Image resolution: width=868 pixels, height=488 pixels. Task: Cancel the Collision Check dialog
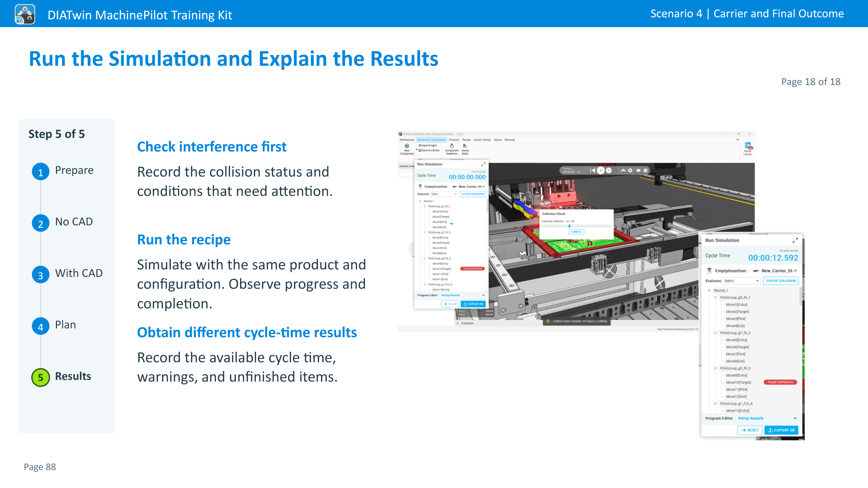point(576,232)
